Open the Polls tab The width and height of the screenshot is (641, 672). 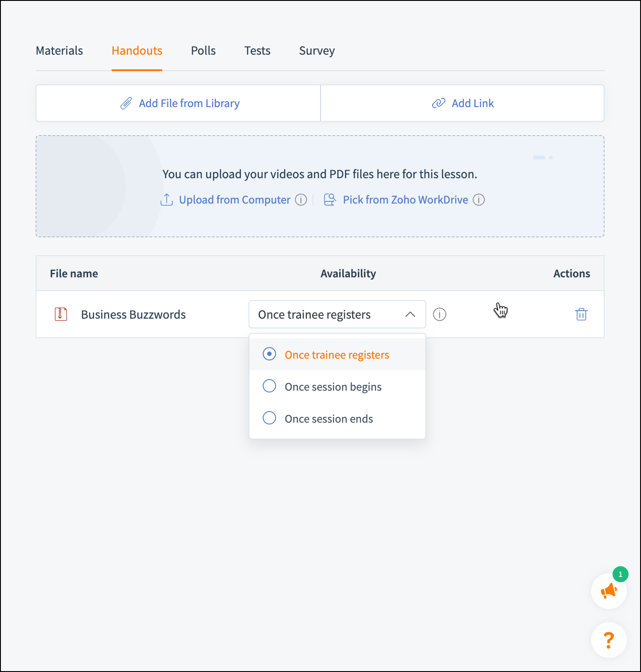coord(203,51)
